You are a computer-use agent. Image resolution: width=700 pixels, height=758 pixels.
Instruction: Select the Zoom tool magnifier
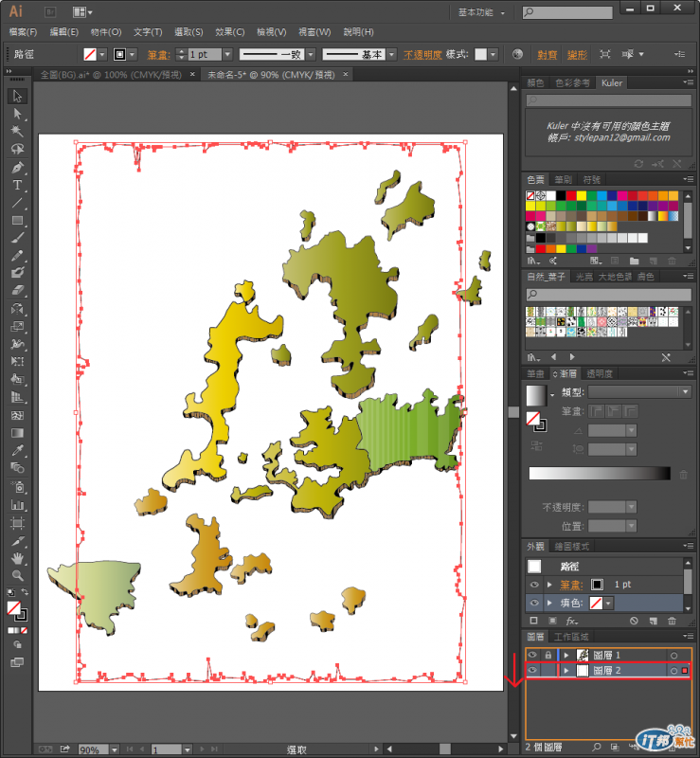pos(17,575)
